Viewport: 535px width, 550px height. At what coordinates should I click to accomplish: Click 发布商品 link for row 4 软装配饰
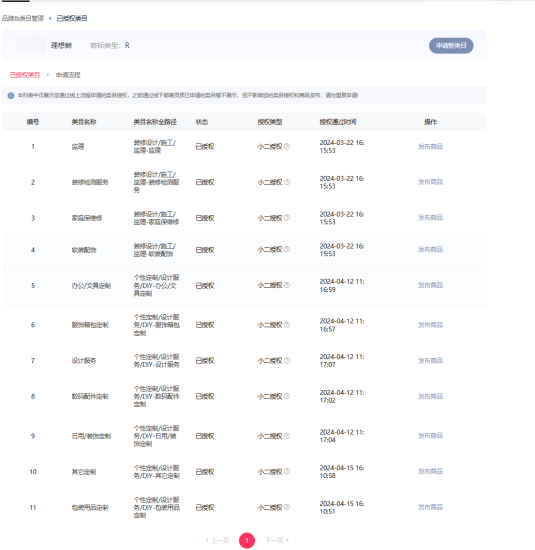[430, 249]
